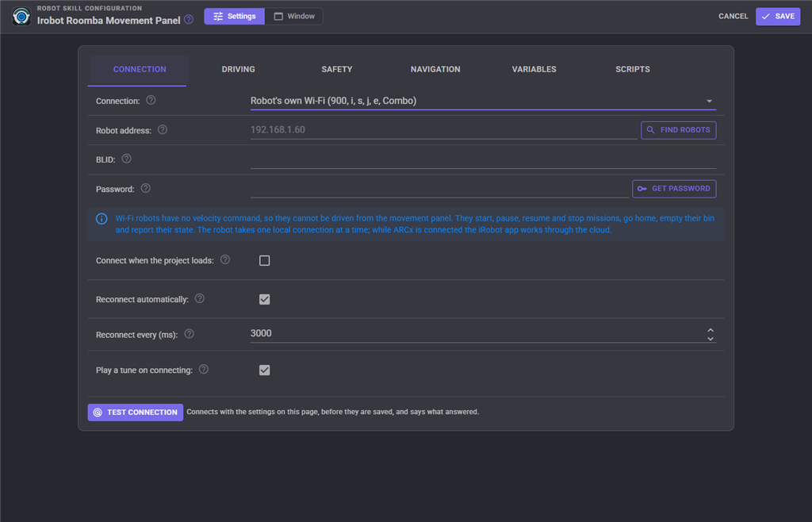812x522 pixels.
Task: Open help for Reconnect automatically
Action: [199, 298]
